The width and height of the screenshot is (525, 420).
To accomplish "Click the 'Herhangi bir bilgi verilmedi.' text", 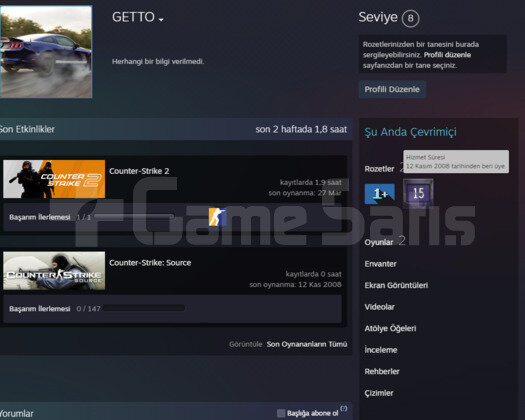I will 158,62.
